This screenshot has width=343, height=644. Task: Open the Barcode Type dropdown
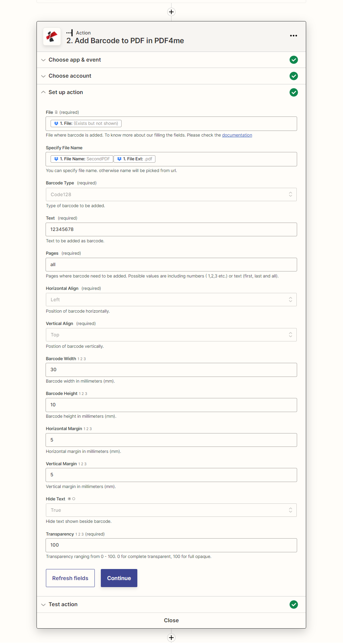[x=171, y=194]
